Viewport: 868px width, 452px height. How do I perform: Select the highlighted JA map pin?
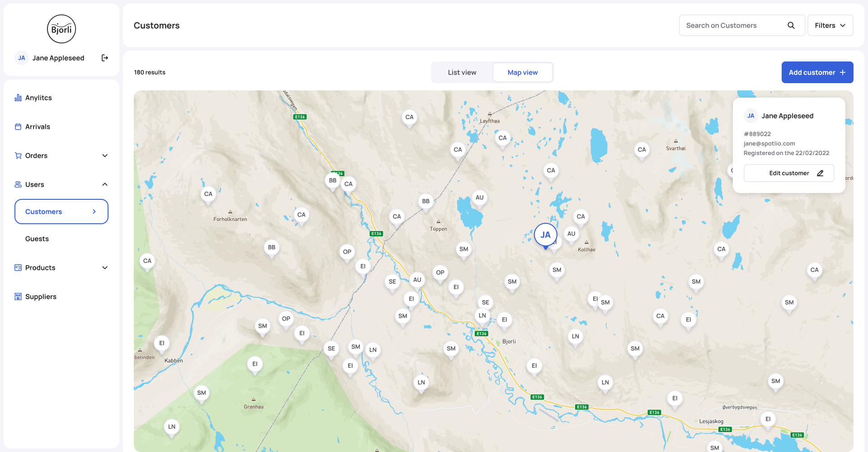(545, 235)
